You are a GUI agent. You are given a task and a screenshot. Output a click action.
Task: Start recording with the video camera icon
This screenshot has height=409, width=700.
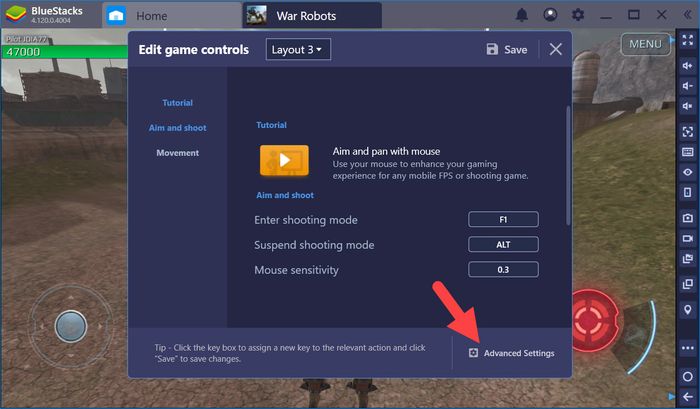pyautogui.click(x=688, y=238)
